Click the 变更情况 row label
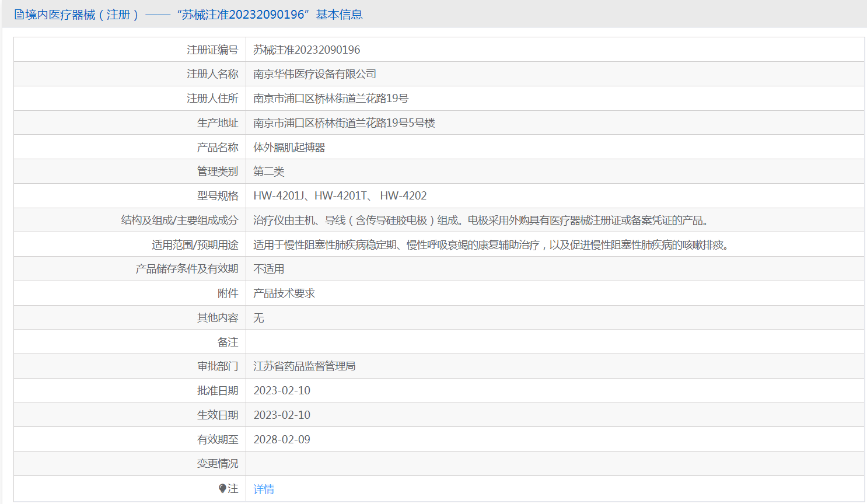This screenshot has width=867, height=504. pyautogui.click(x=218, y=464)
